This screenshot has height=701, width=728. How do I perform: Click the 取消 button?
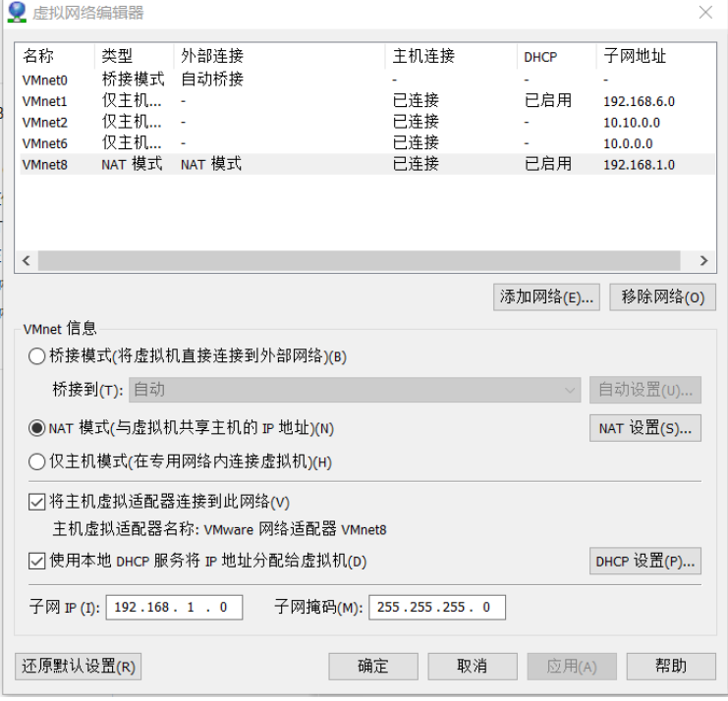[x=473, y=668]
